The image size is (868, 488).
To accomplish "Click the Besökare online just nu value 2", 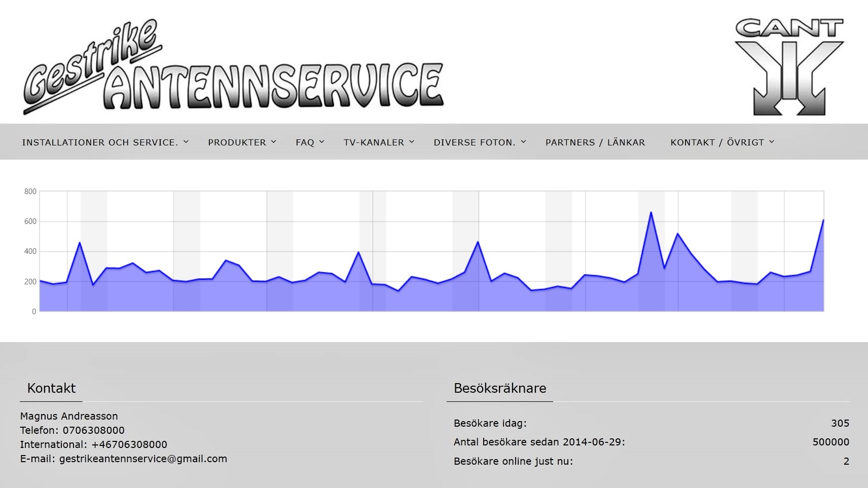I will [846, 461].
